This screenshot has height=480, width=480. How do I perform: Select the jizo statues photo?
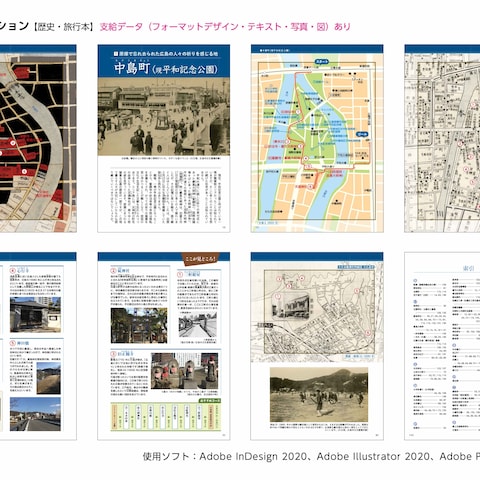pyautogui.click(x=185, y=371)
